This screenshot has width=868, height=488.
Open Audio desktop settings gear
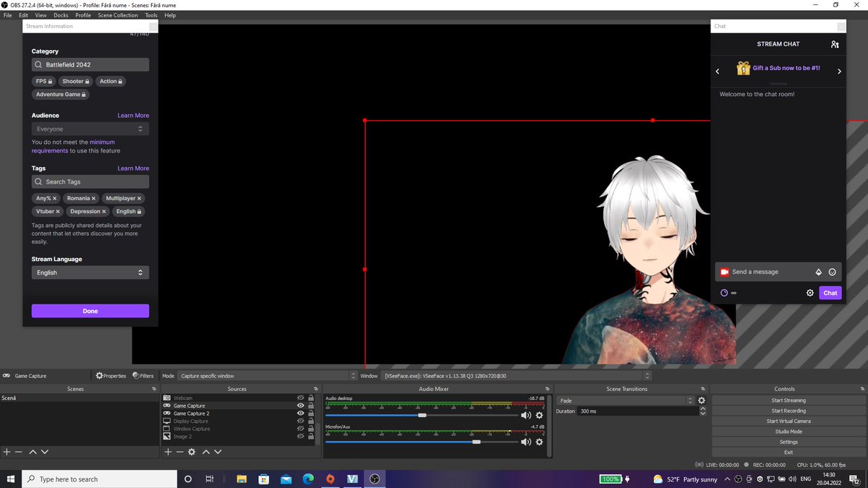[539, 415]
